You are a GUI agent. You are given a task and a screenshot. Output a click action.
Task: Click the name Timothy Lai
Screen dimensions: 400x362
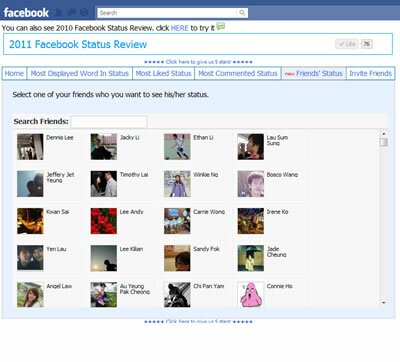(x=134, y=175)
